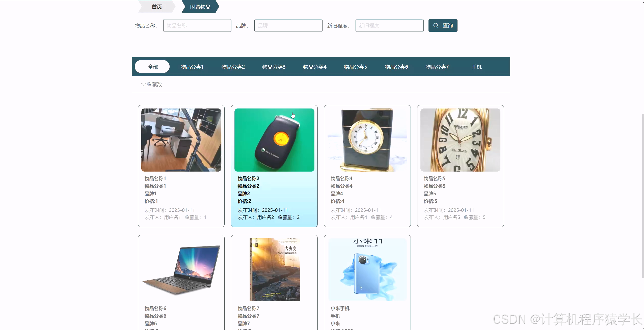The width and height of the screenshot is (644, 330).
Task: Click 发布人：用户名5 text
Action: tap(442, 217)
